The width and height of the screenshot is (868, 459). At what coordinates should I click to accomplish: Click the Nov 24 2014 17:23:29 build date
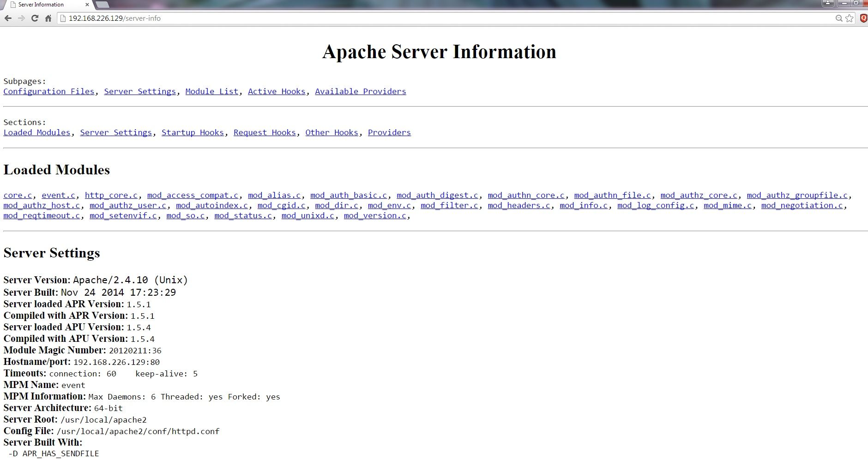118,292
